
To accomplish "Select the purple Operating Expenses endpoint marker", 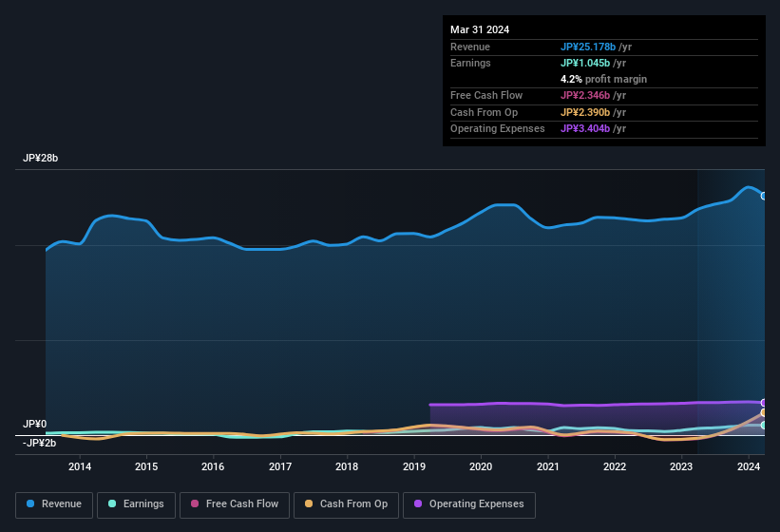I will pyautogui.click(x=764, y=403).
